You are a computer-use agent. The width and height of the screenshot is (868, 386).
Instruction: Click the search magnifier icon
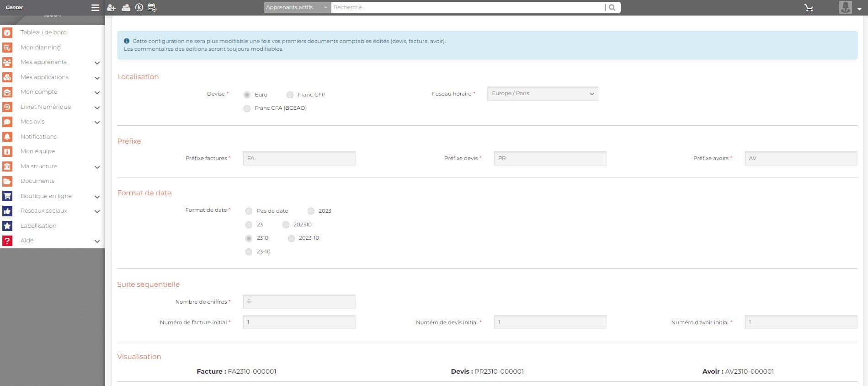[612, 8]
